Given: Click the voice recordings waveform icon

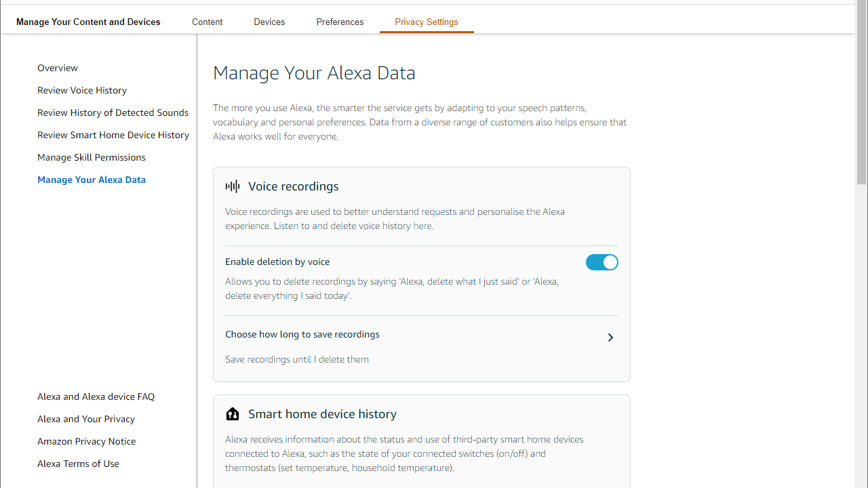Looking at the screenshot, I should (x=233, y=186).
